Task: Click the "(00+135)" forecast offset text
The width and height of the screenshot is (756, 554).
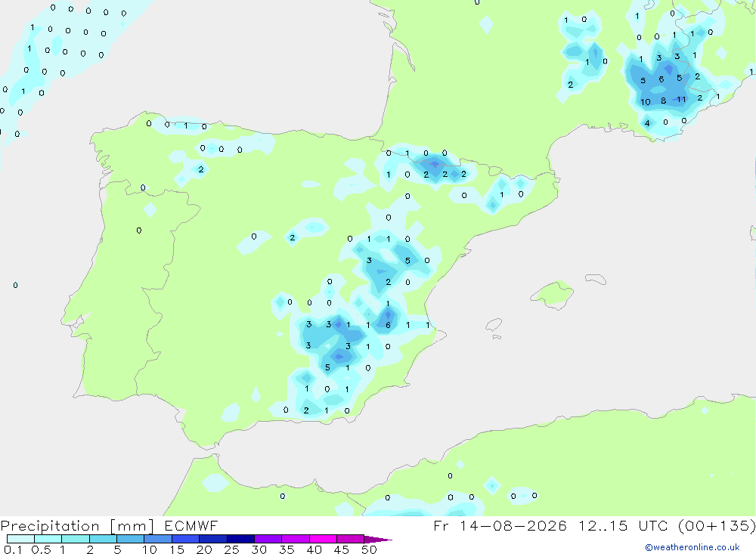Action: point(717,525)
